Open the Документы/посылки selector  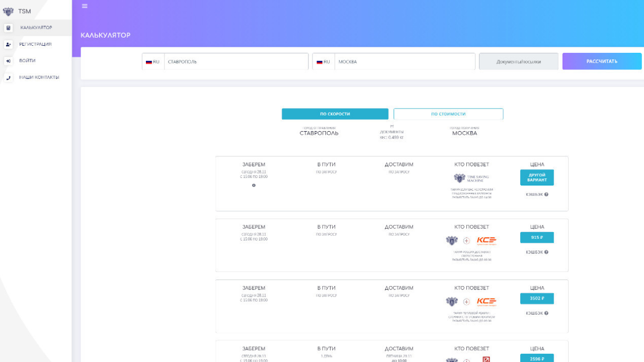tap(518, 61)
